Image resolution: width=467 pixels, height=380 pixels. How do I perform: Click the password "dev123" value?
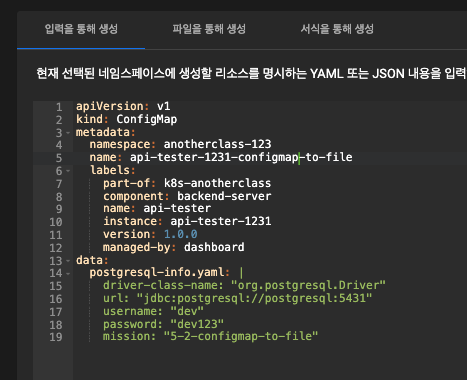(197, 324)
